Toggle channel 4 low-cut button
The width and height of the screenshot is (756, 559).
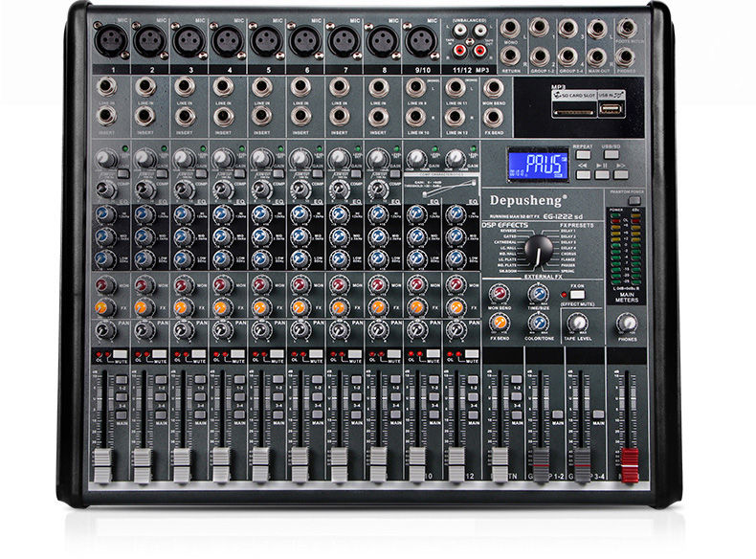pos(239,173)
